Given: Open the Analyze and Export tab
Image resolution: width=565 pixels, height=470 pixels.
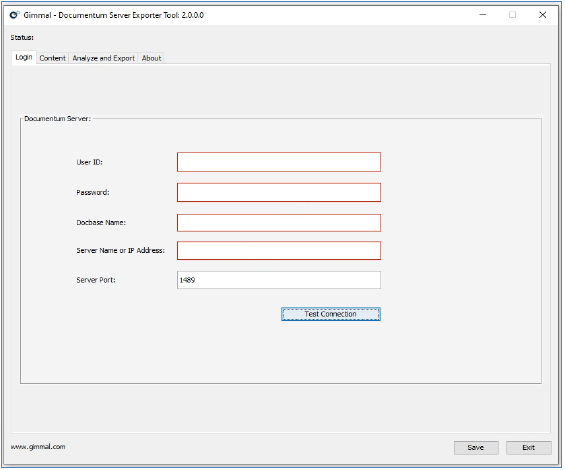Looking at the screenshot, I should 103,58.
